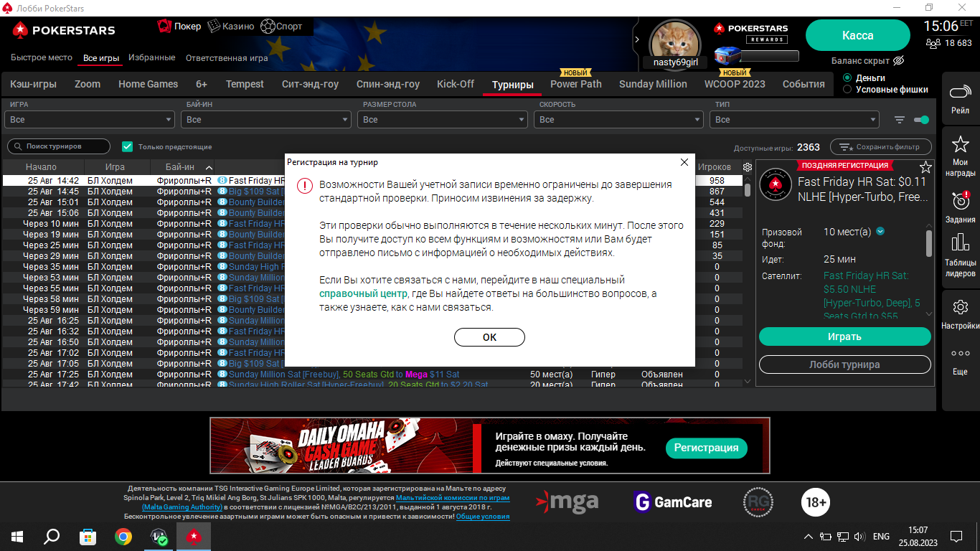Open the Спорт section

pos(281,27)
